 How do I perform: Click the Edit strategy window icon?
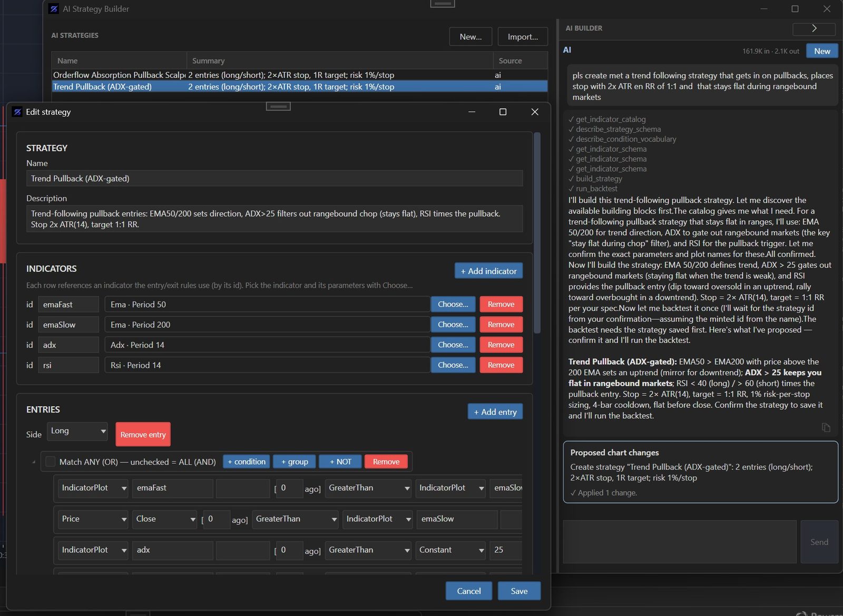(x=17, y=112)
